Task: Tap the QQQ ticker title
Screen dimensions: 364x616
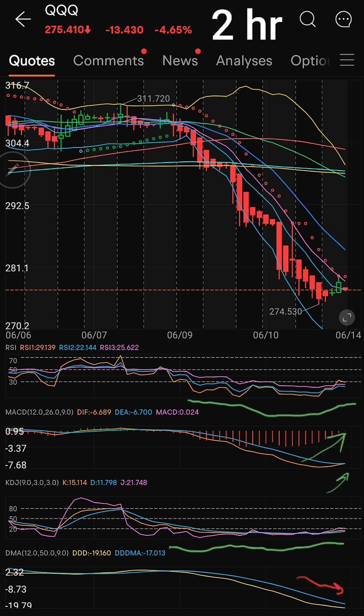Action: [62, 10]
